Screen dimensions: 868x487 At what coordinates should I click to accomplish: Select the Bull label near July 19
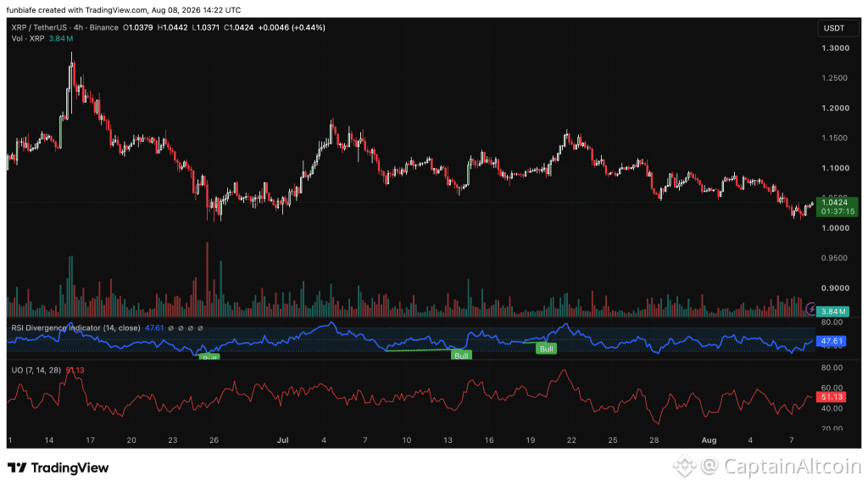click(547, 349)
